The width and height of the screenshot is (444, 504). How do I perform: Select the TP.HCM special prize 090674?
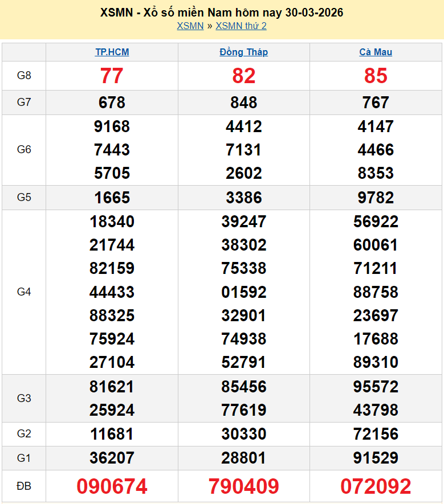pos(112,486)
